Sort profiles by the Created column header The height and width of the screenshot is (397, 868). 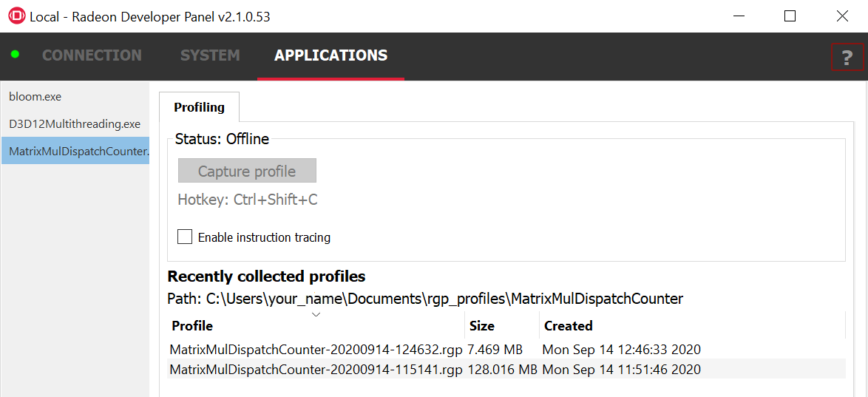click(x=569, y=326)
